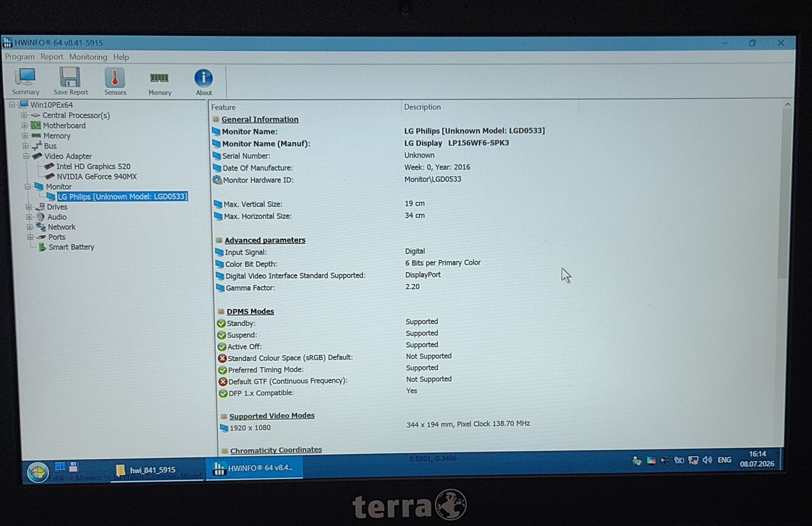The image size is (812, 526).
Task: Click the Standby green check icon
Action: click(222, 323)
